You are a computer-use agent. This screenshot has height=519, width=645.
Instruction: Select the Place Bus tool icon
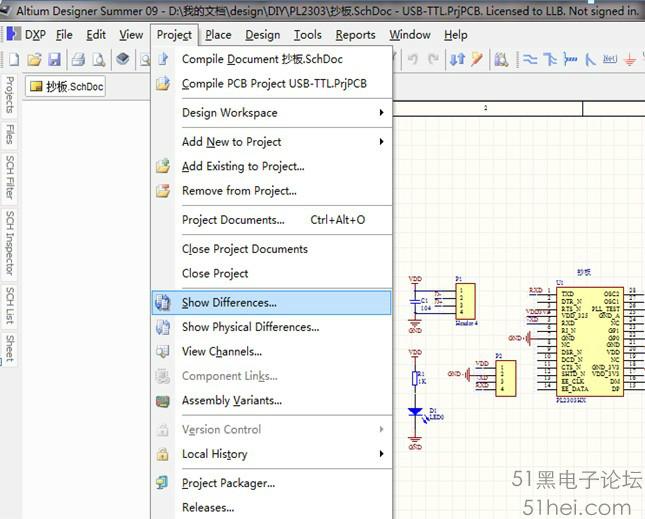(x=550, y=60)
